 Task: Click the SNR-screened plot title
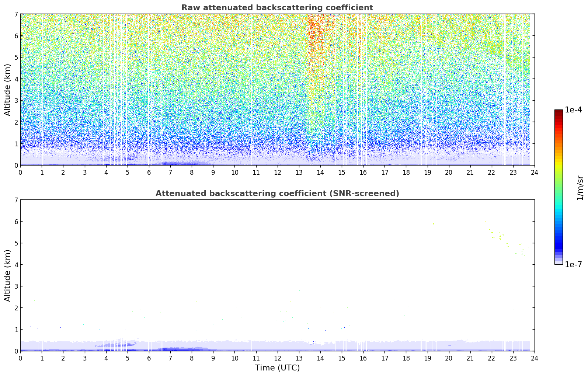(277, 194)
